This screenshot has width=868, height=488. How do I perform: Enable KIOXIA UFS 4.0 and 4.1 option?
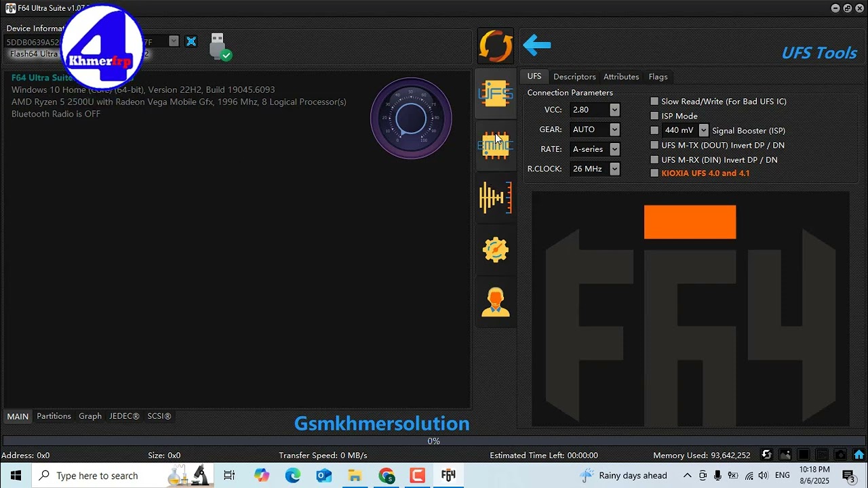pyautogui.click(x=654, y=174)
